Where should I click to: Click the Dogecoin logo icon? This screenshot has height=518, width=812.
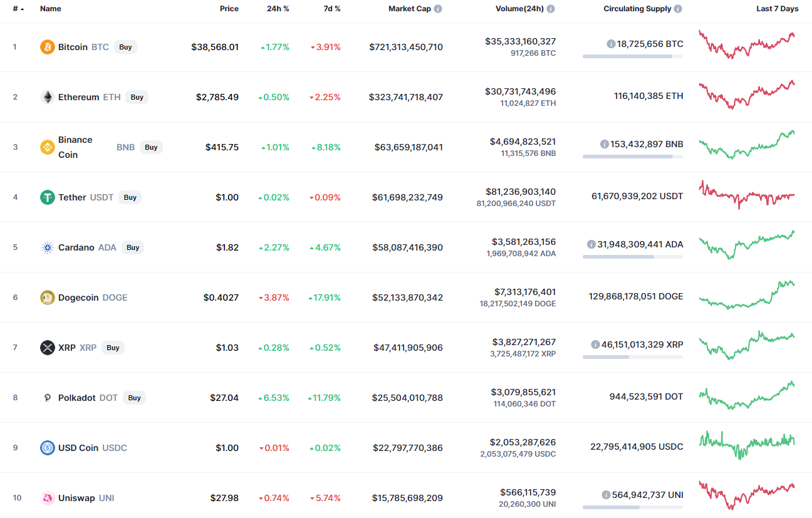point(48,298)
